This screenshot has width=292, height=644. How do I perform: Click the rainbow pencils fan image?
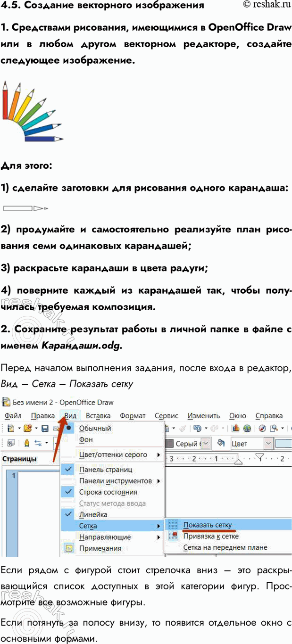click(x=33, y=111)
